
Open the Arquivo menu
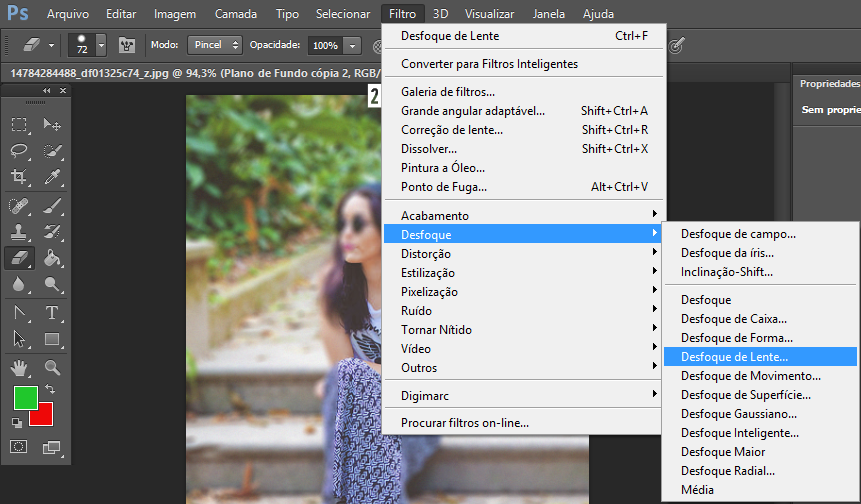(68, 14)
